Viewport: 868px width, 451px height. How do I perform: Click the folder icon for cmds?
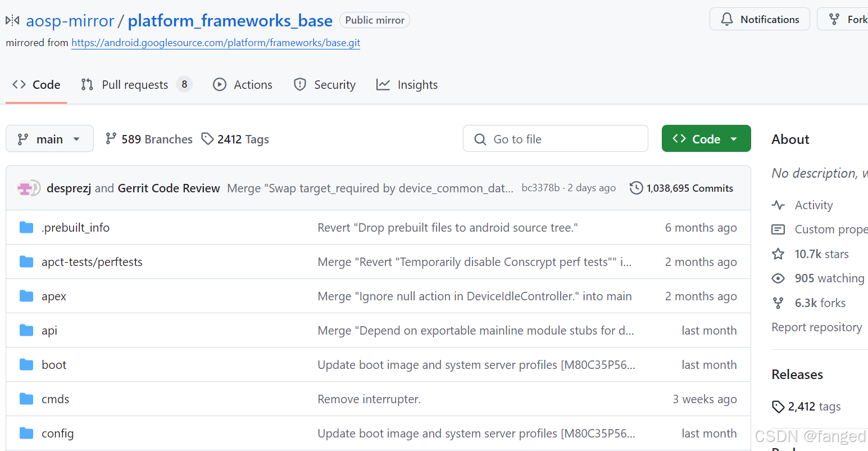coord(26,399)
